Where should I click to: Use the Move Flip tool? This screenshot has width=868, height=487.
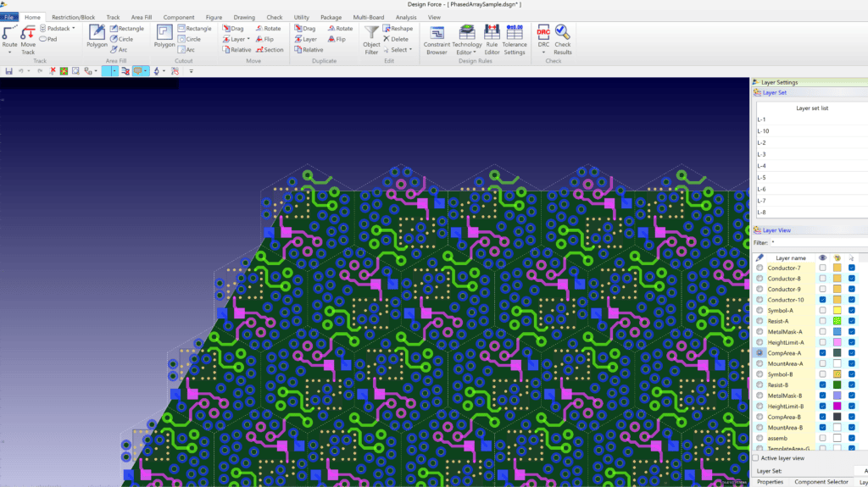pyautogui.click(x=264, y=39)
